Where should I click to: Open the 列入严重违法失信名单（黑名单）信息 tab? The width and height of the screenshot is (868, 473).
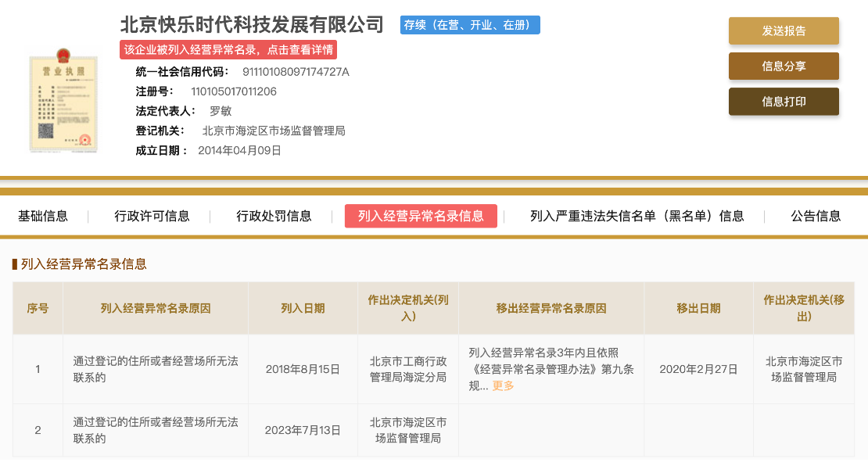coord(637,217)
